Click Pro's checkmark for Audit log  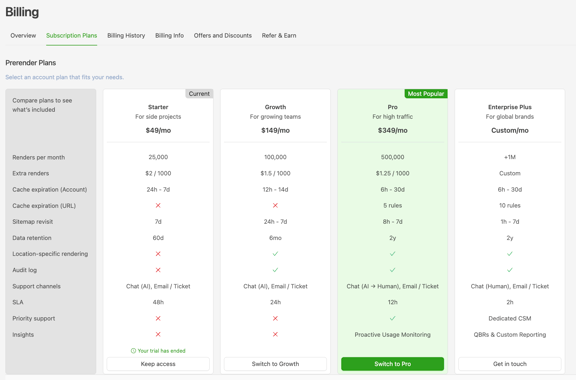click(392, 270)
